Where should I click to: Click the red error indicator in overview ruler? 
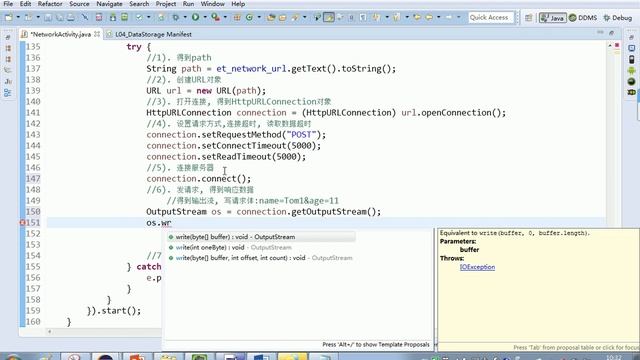coord(617,45)
